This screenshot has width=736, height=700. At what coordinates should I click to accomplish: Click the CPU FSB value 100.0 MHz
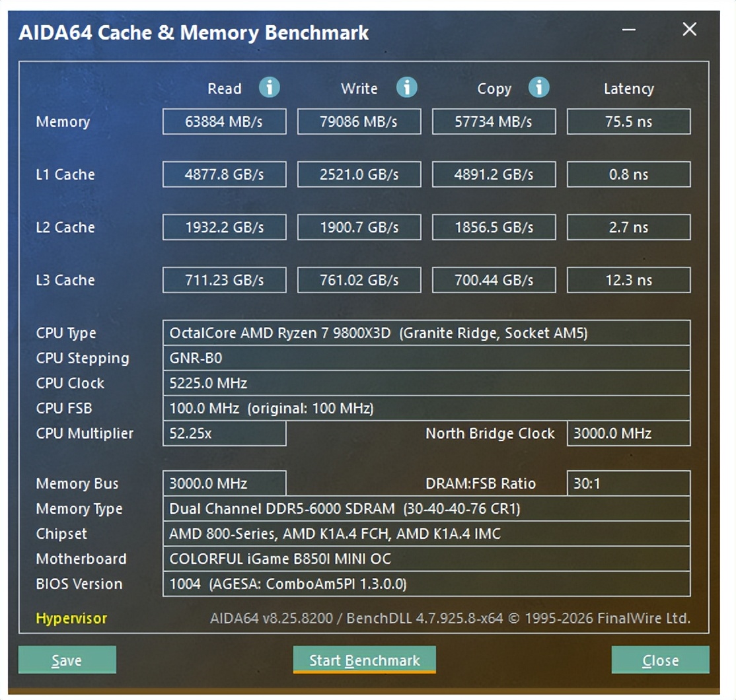tap(427, 408)
